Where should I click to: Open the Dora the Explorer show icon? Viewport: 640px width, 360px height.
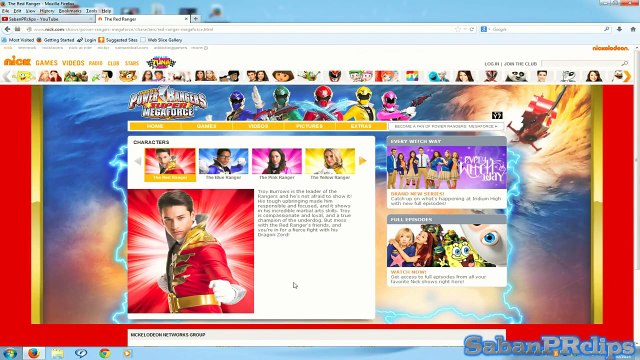[x=283, y=76]
